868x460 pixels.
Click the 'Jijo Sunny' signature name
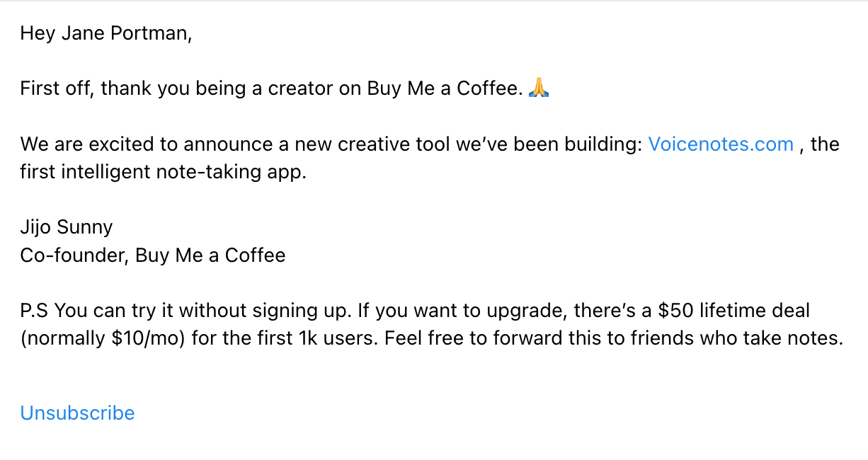coord(67,227)
